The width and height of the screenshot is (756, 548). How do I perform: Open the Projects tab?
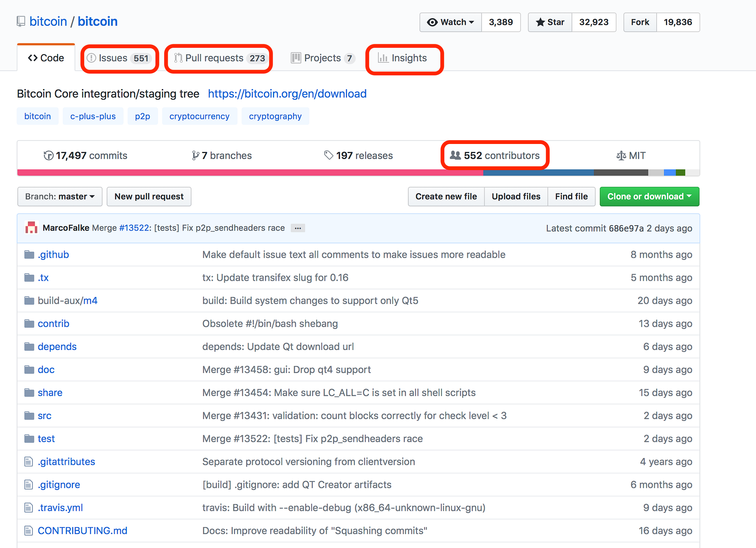click(322, 58)
